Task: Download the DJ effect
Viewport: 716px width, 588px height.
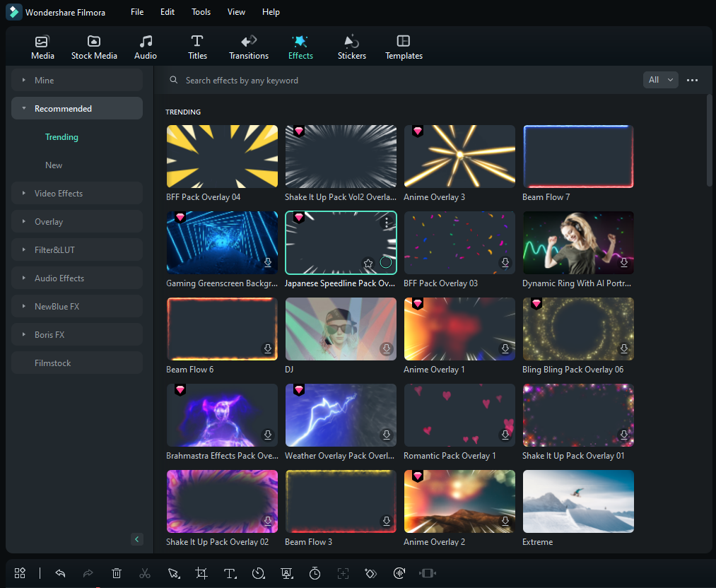Action: pyautogui.click(x=386, y=348)
